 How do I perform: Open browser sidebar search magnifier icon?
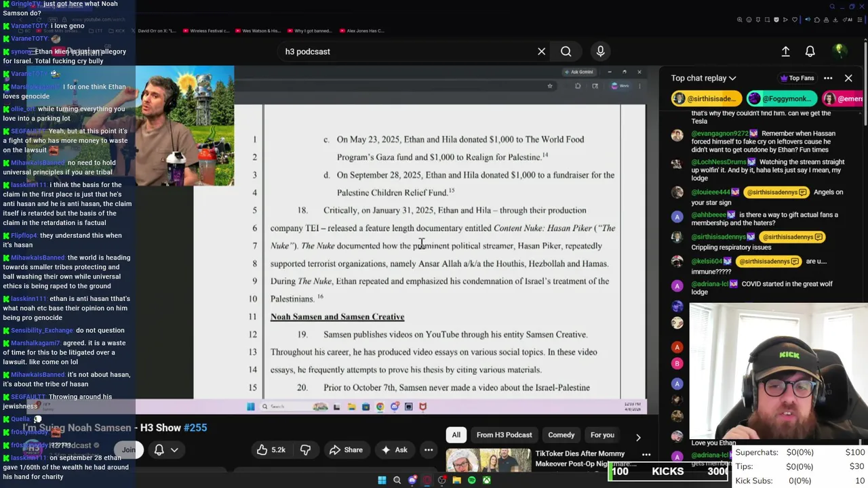832,6
